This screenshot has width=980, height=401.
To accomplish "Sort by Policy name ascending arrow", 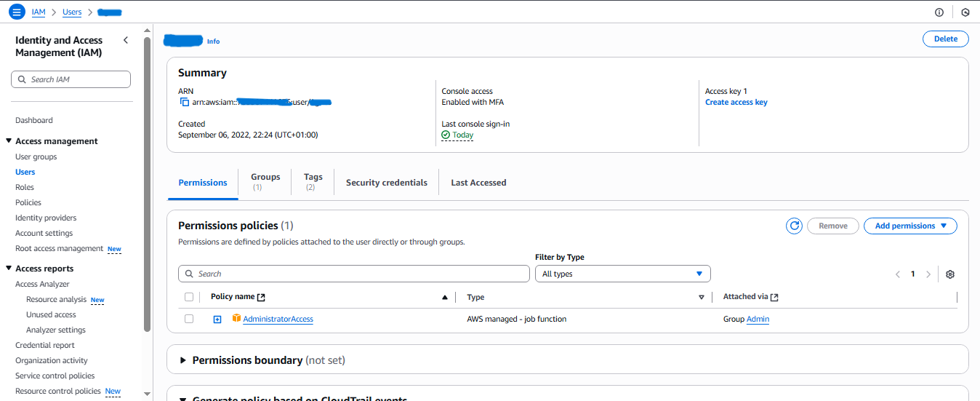I will (445, 297).
